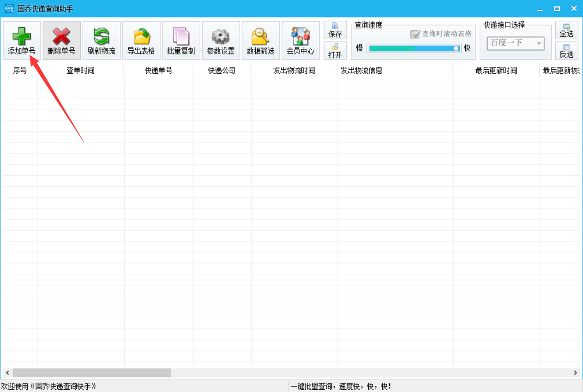This screenshot has height=392, width=583.
Task: Click the horizontal scrollbar right arrow
Action: 574,373
